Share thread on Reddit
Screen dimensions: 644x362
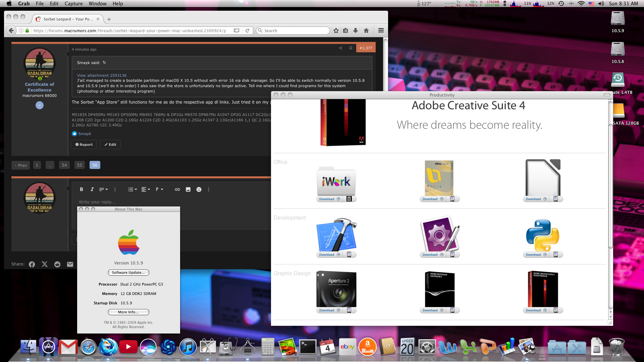tap(57, 264)
